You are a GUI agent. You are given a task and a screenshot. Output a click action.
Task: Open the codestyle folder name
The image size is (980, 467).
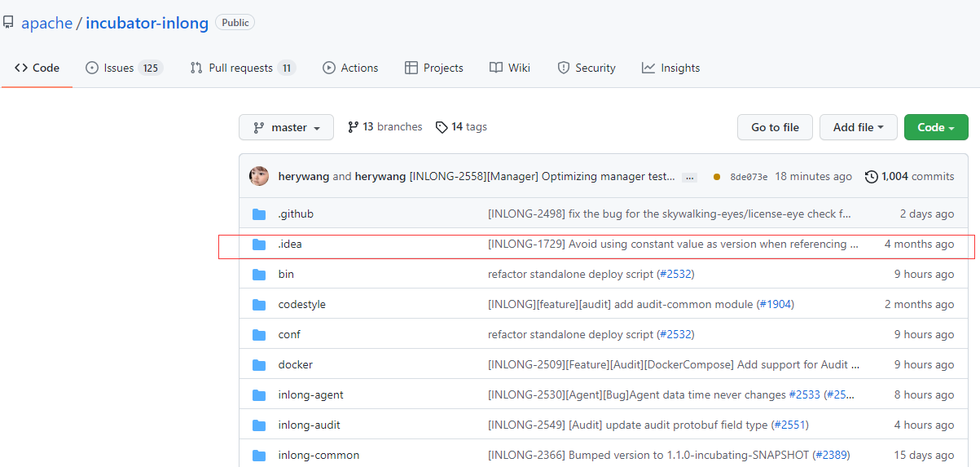tap(302, 305)
